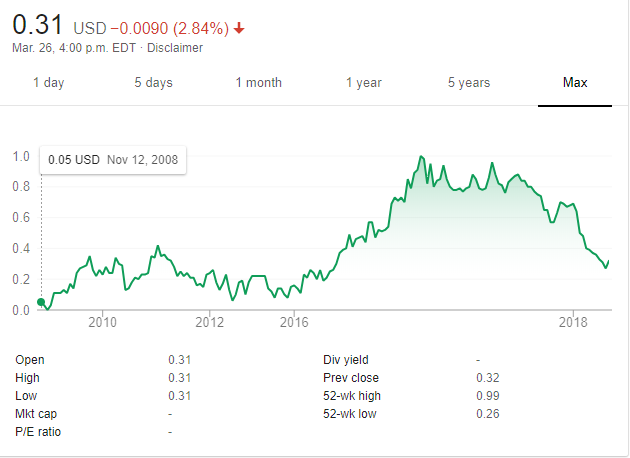Viewport: 630px width, 458px height.
Task: Select the Max range tab
Action: point(575,83)
